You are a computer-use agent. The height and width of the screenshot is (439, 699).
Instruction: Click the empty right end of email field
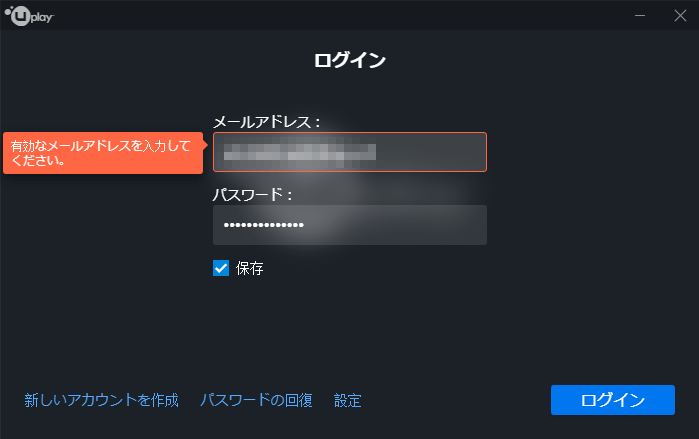click(x=432, y=152)
